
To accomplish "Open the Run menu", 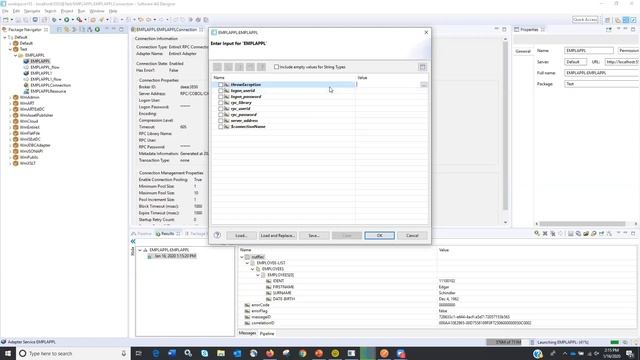I will pos(82,11).
